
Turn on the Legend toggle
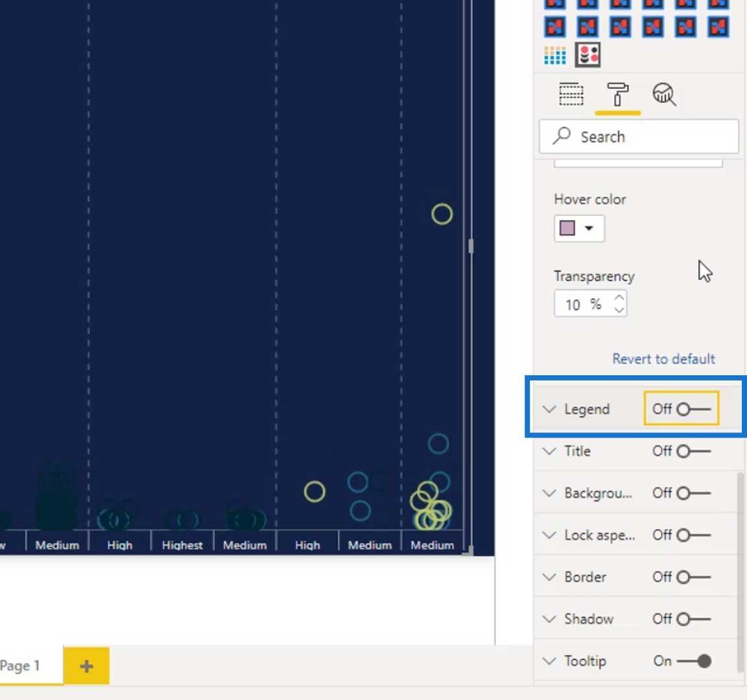click(x=693, y=409)
